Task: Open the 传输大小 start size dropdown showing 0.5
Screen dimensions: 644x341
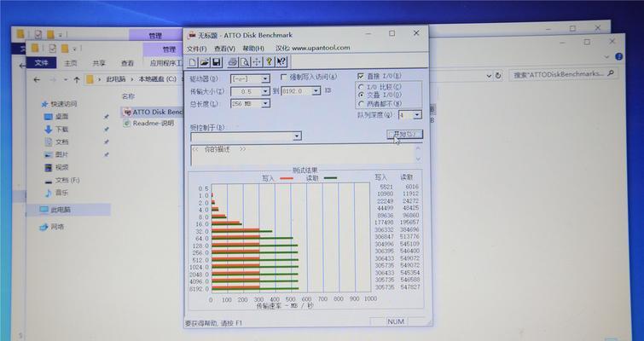Action: [265, 91]
